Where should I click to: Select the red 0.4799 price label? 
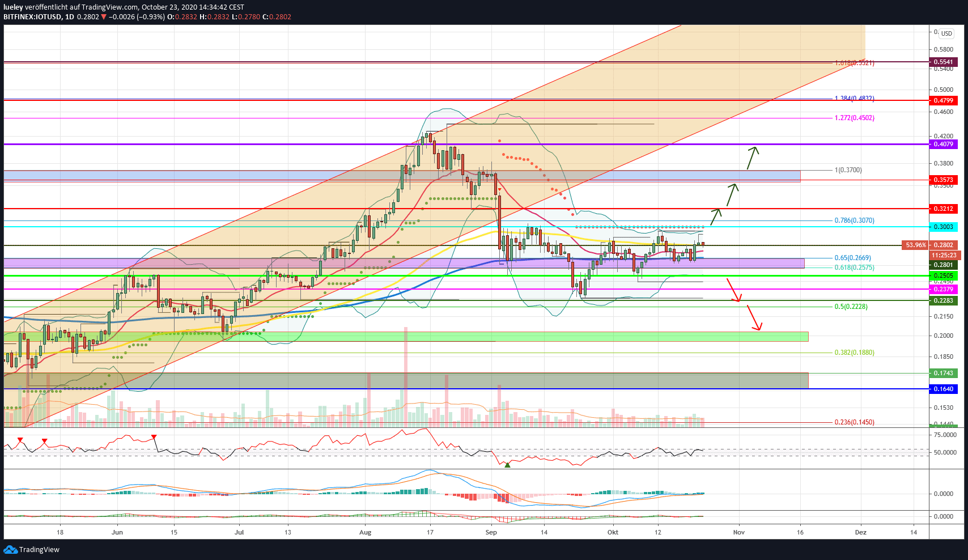[943, 100]
